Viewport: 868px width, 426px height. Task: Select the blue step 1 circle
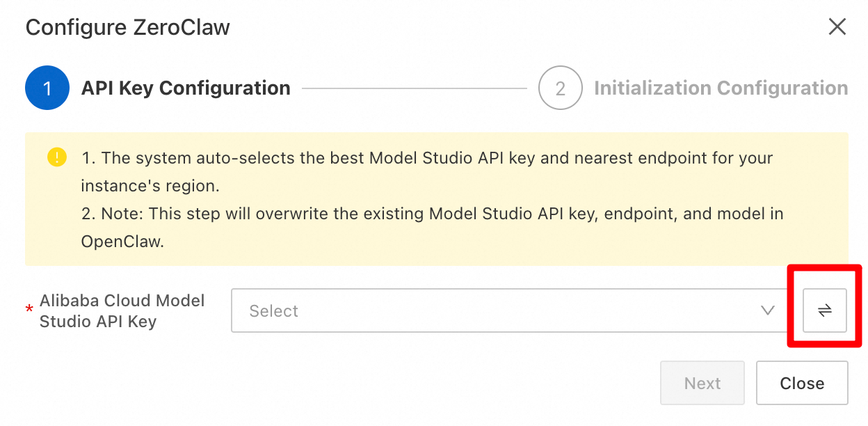pyautogui.click(x=47, y=88)
